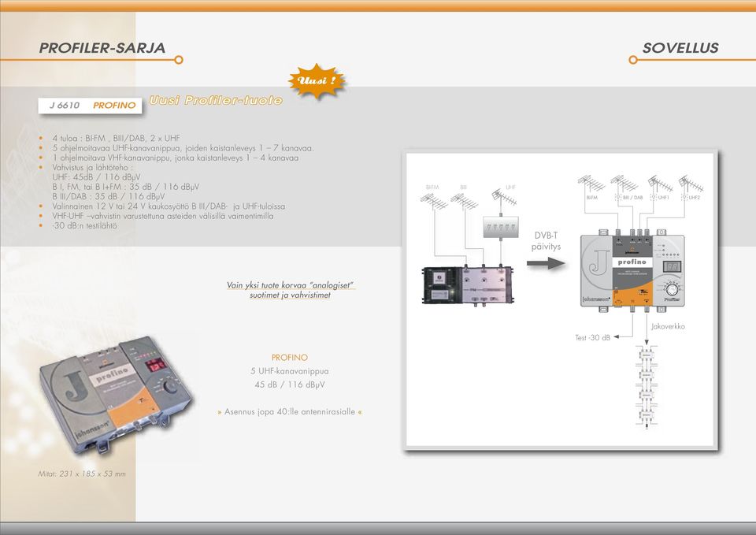Click the BIII / DAB antenna symbol
Screen dimensions: 756x535
coord(624,184)
